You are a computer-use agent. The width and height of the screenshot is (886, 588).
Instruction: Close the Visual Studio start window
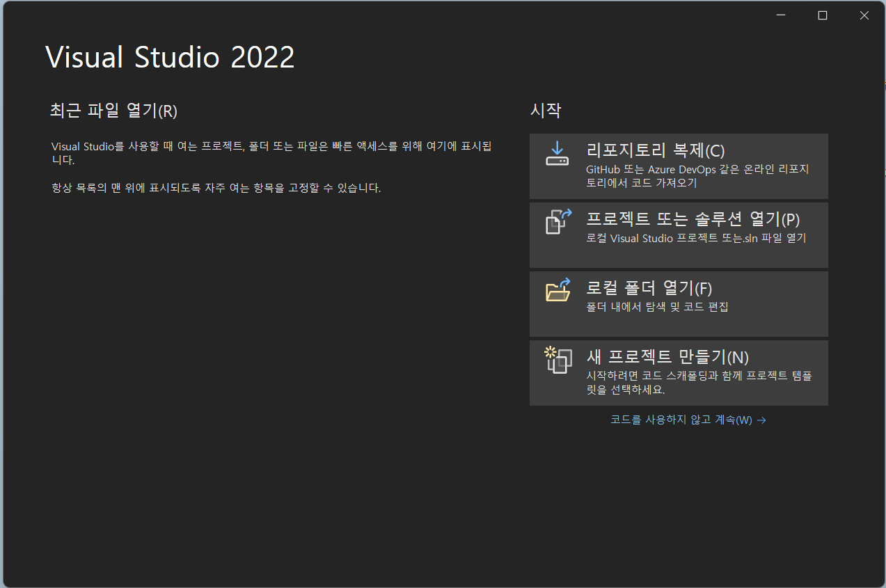click(x=864, y=15)
